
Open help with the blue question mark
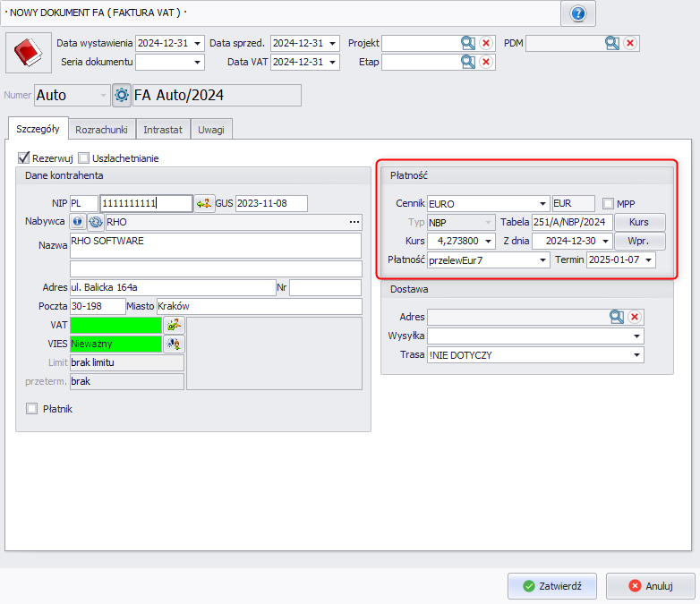click(577, 13)
